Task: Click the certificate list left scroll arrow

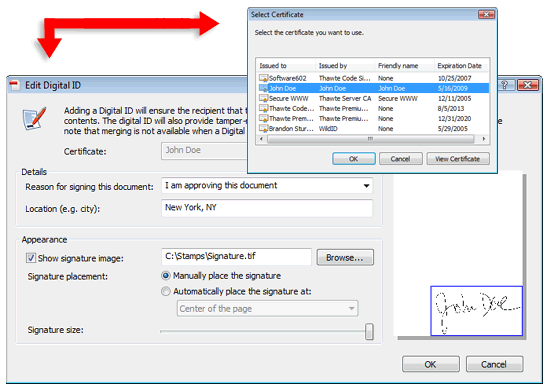Action: tap(261, 139)
